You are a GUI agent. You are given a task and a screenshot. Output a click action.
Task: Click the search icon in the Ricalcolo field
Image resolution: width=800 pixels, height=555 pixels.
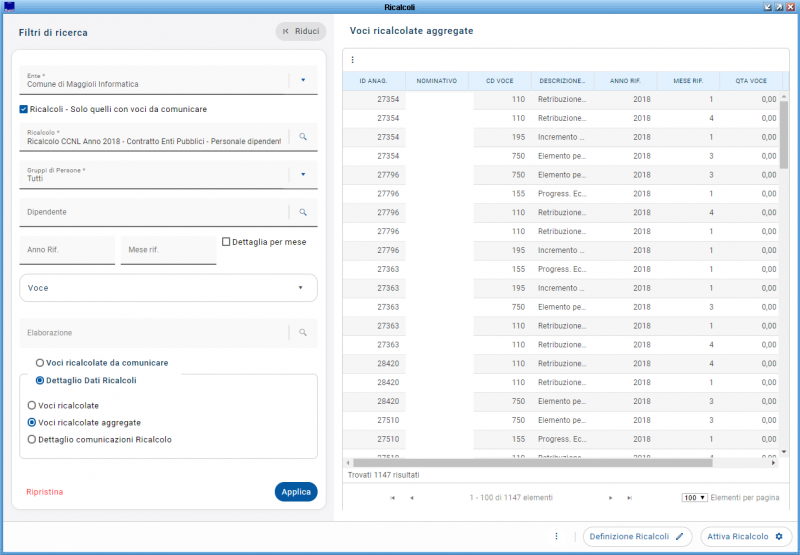302,136
